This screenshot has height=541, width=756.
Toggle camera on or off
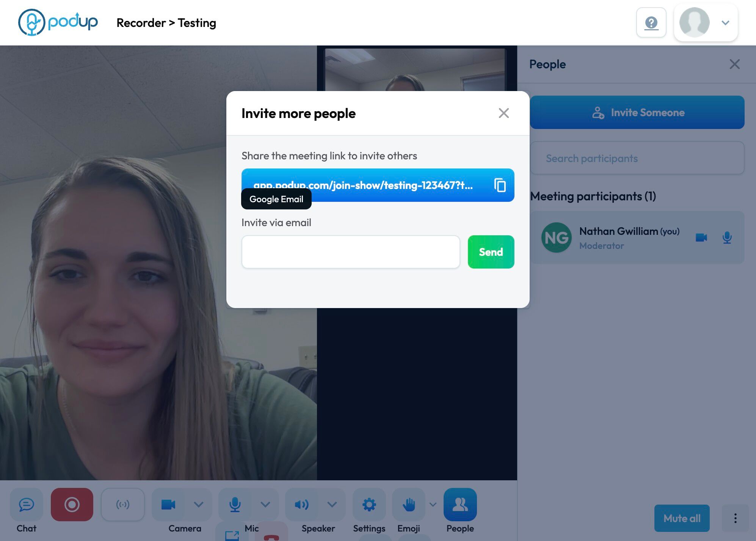[168, 505]
